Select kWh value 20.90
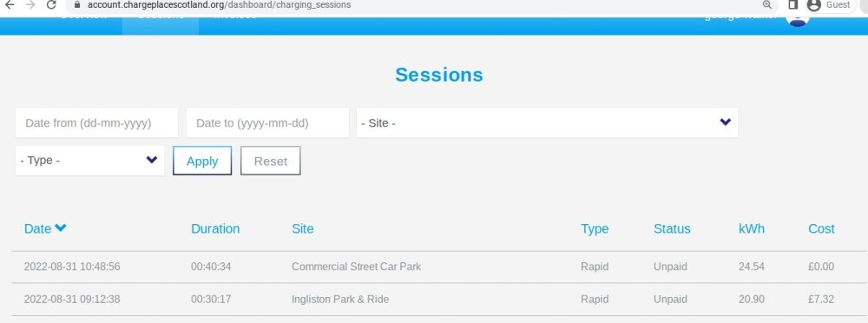The width and height of the screenshot is (868, 323). (751, 300)
